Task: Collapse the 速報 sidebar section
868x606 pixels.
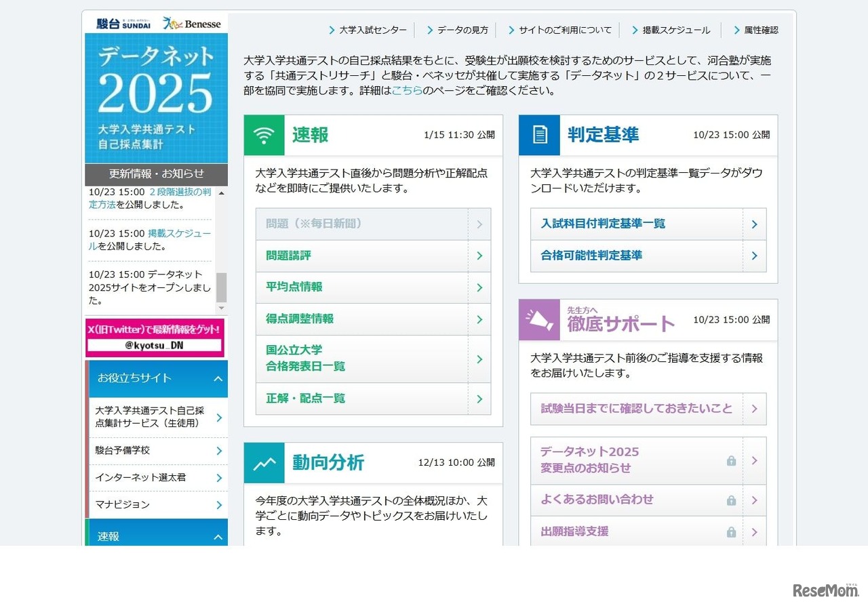Action: pyautogui.click(x=218, y=536)
